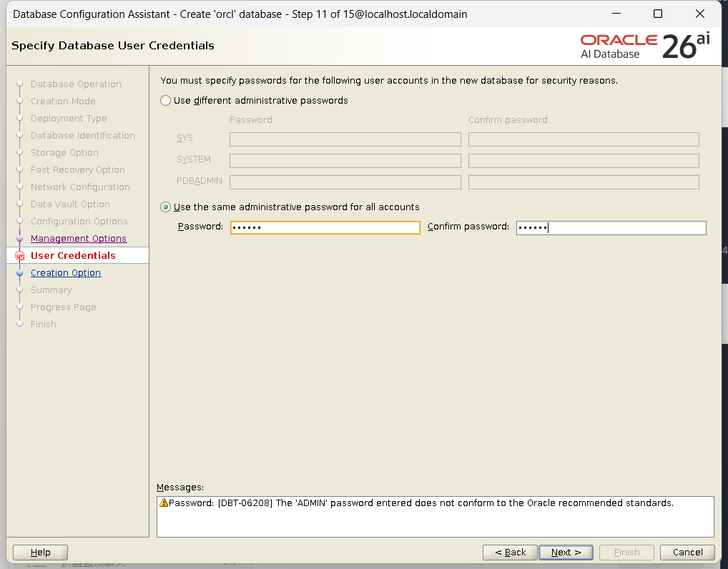Click the Progress Page step label
728x569 pixels.
pyautogui.click(x=63, y=307)
